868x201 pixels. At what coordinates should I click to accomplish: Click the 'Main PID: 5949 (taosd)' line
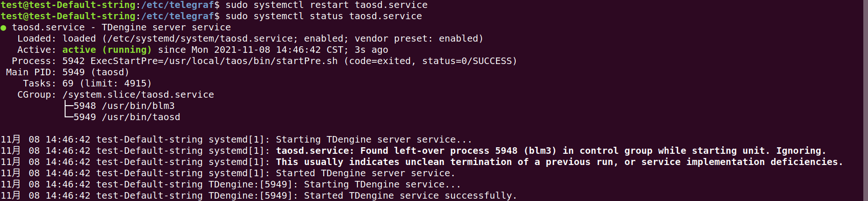67,72
